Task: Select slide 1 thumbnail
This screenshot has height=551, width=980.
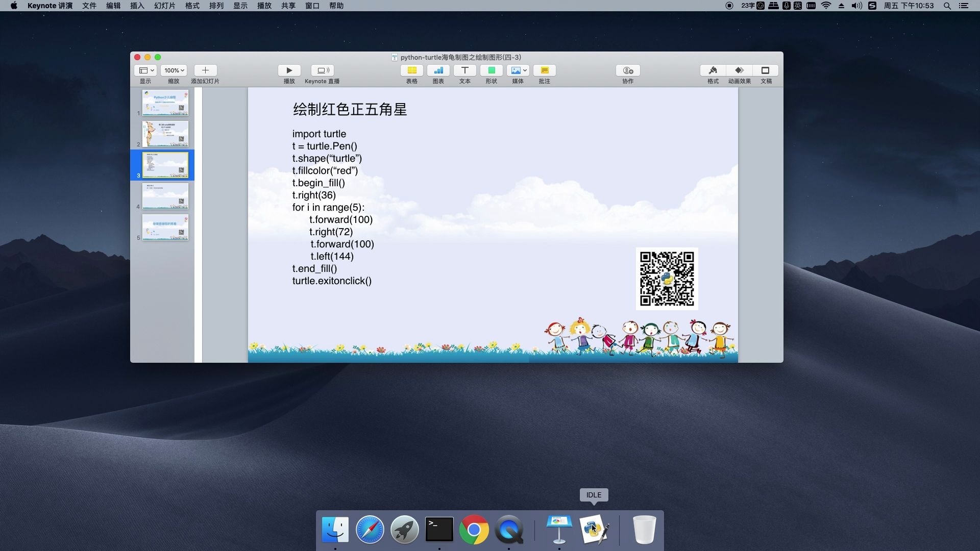Action: point(165,103)
